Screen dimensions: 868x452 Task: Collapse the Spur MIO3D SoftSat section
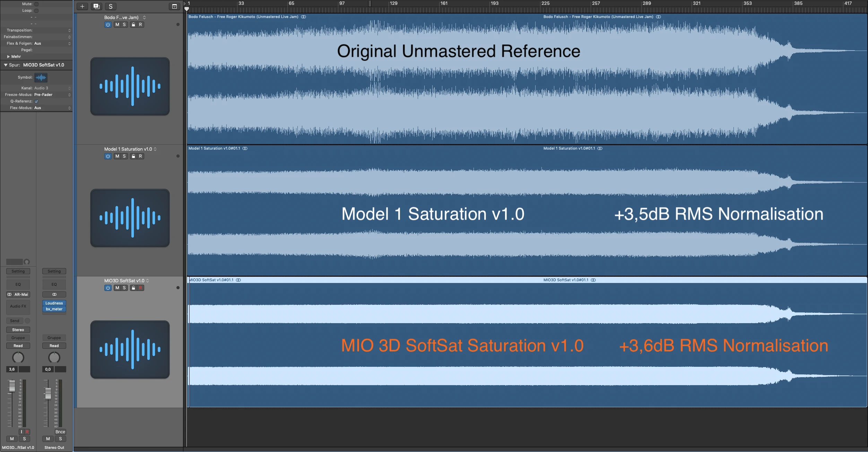pyautogui.click(x=6, y=65)
